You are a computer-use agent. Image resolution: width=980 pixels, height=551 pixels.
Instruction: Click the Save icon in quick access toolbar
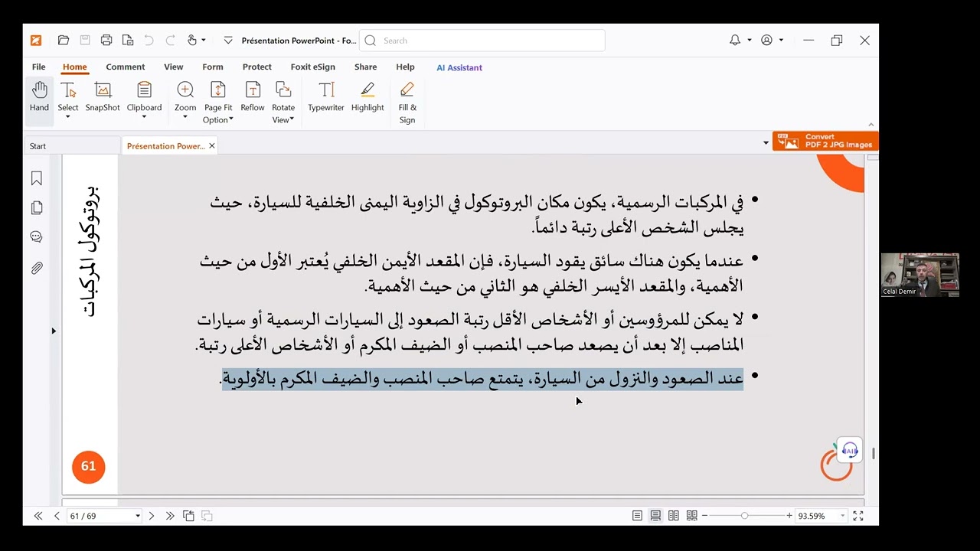pos(85,41)
